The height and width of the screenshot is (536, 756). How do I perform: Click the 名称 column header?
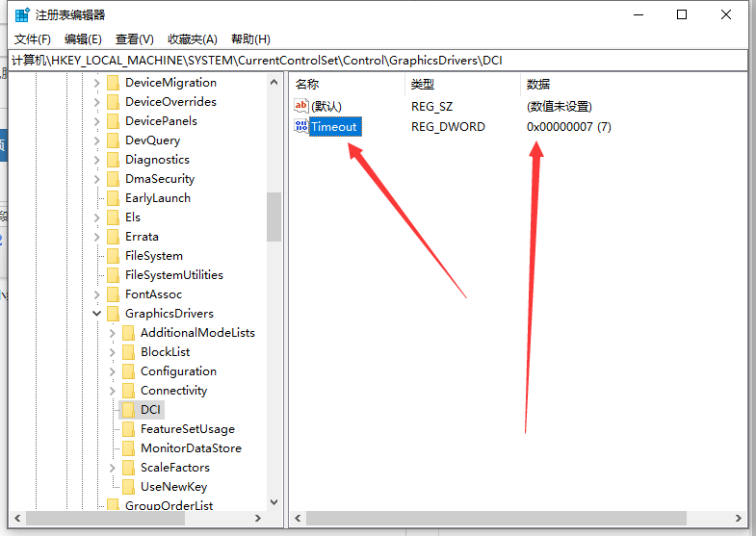(x=307, y=84)
